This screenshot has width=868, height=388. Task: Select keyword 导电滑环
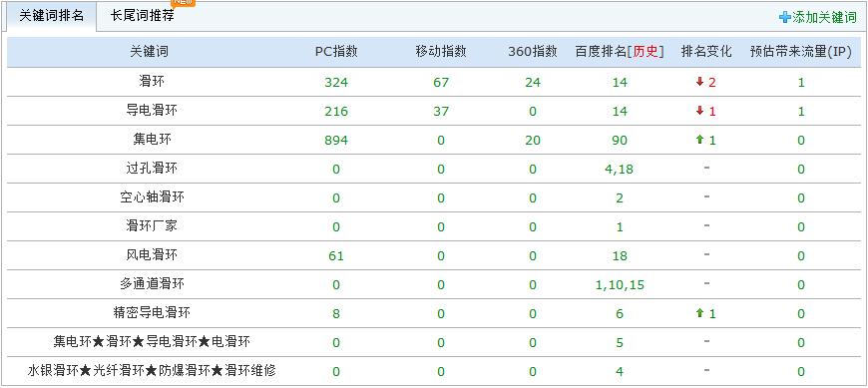pyautogui.click(x=152, y=110)
